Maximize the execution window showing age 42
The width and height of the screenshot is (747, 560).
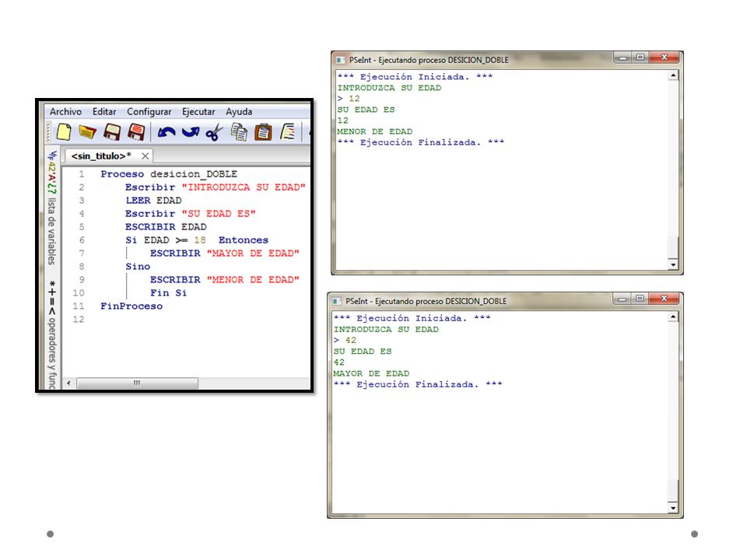[x=640, y=299]
